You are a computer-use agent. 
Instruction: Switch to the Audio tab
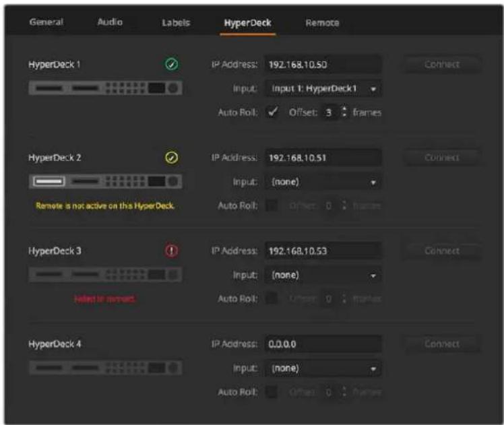pos(110,22)
